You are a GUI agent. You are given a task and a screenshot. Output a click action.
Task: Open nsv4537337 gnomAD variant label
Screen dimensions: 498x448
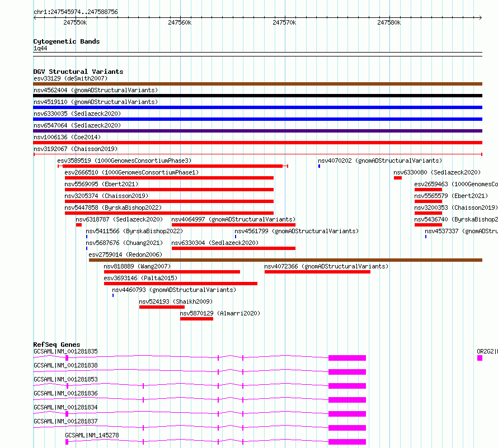tap(461, 231)
